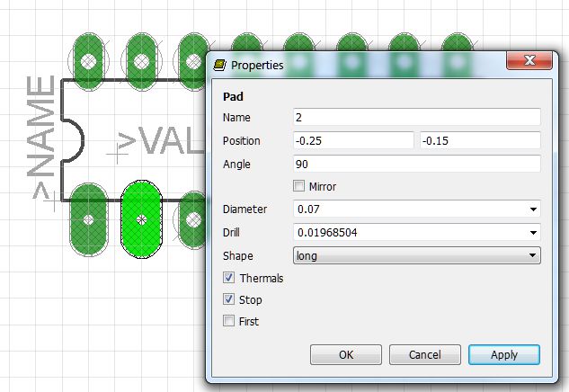569x392 pixels.
Task: Open the Diameter dropdown list
Action: pos(533,209)
